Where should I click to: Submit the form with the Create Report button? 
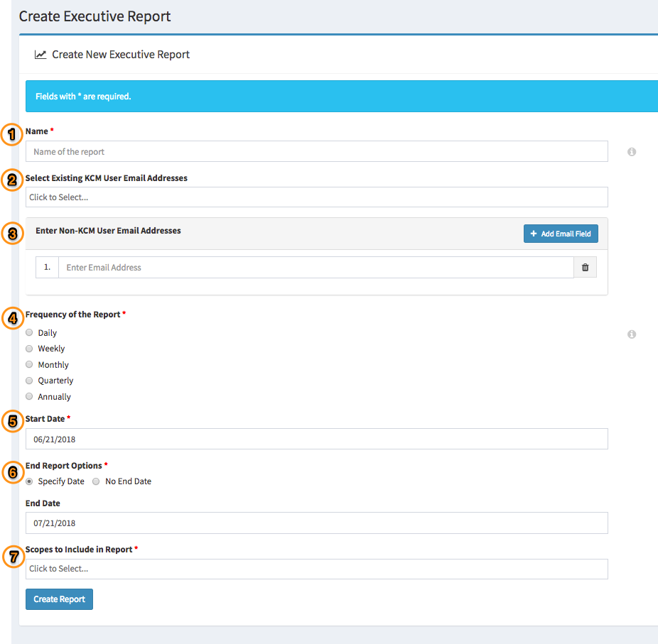tap(59, 599)
